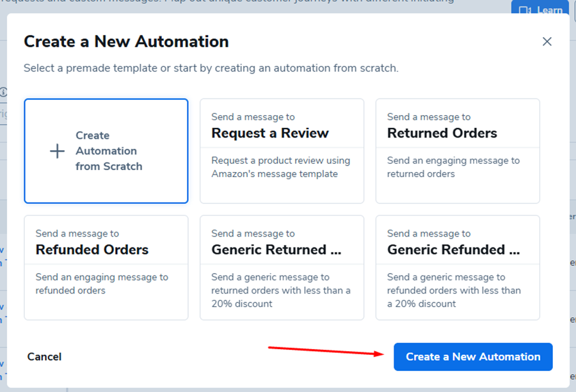The width and height of the screenshot is (576, 392).
Task: Click 'Send an engaging message to returned orders'
Action: [x=453, y=167]
